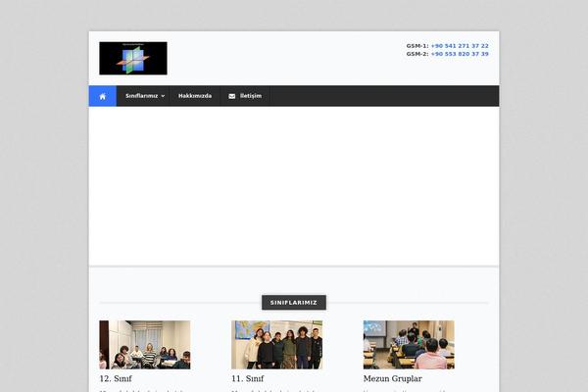Open the 11. Sınıf group photo
Screen dimensions: 588x392
click(276, 345)
